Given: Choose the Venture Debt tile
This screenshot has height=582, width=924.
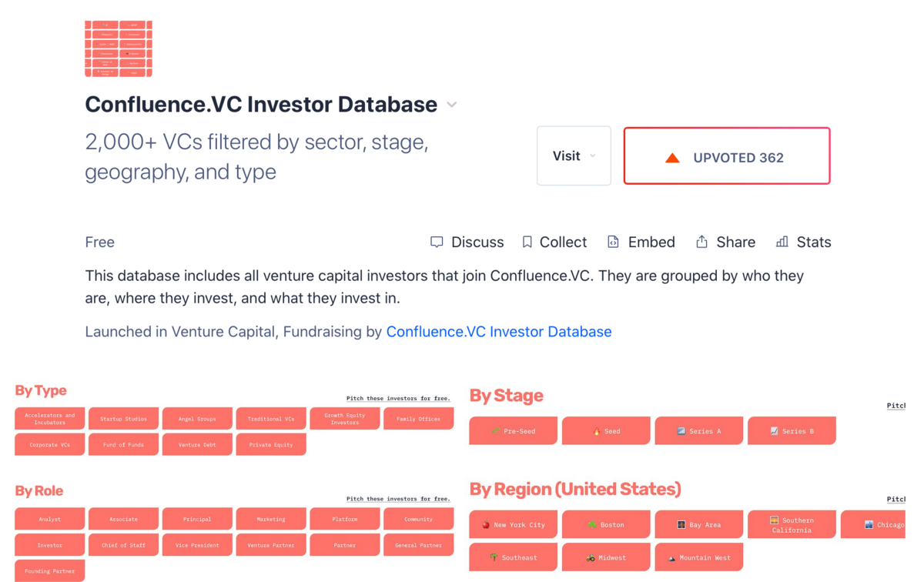Looking at the screenshot, I should click(197, 444).
